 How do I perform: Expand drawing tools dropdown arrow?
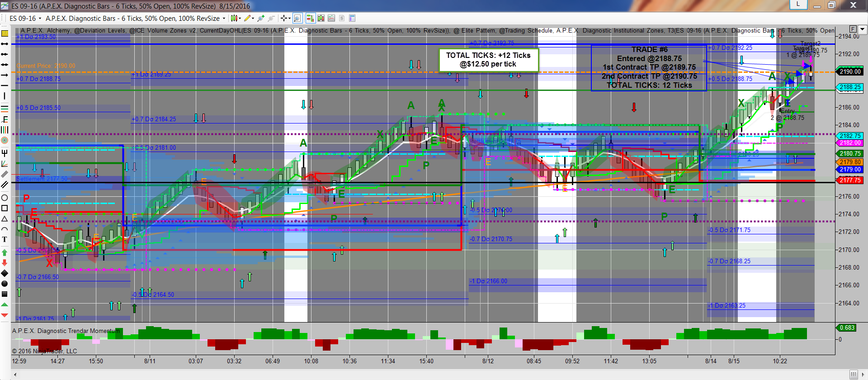(x=253, y=19)
